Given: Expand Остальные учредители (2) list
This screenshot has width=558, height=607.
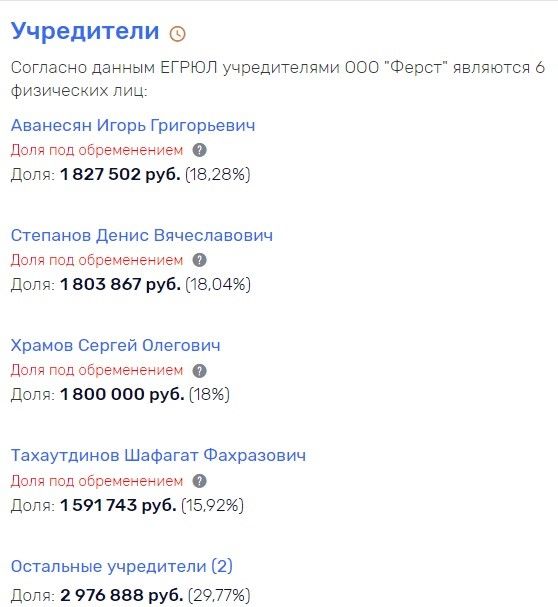Looking at the screenshot, I should tap(122, 566).
